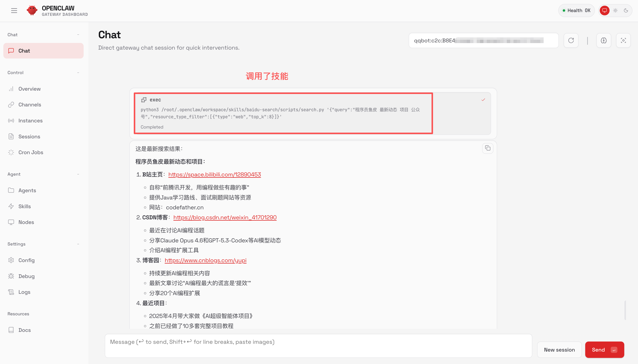Copy the search results message
638x364 pixels.
pos(488,148)
